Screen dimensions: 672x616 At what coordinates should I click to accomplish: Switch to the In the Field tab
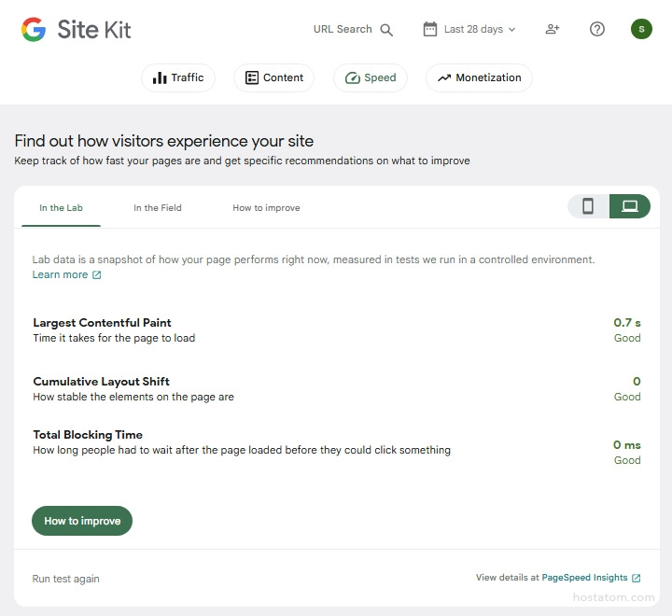(158, 208)
